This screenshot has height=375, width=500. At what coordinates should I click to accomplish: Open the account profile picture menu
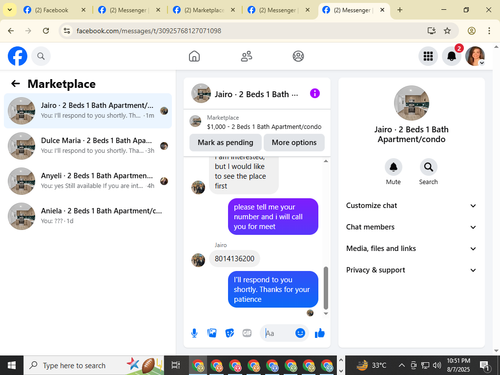pos(475,56)
